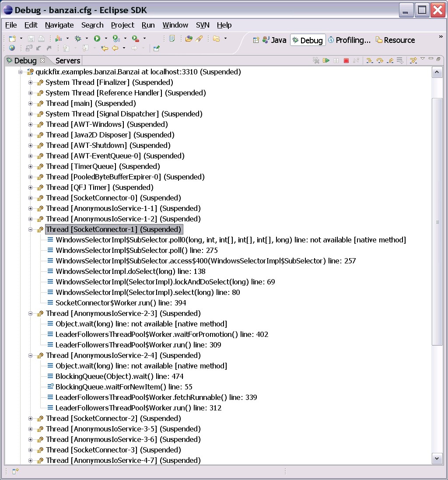This screenshot has height=480, width=448.
Task: Click the Web Browser globe icon
Action: 12,48
